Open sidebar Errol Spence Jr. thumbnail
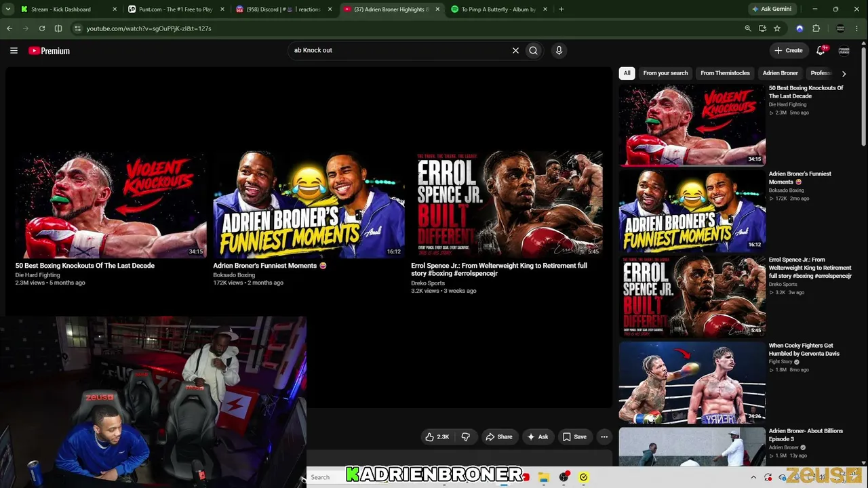Viewport: 868px width, 488px height. pos(692,296)
